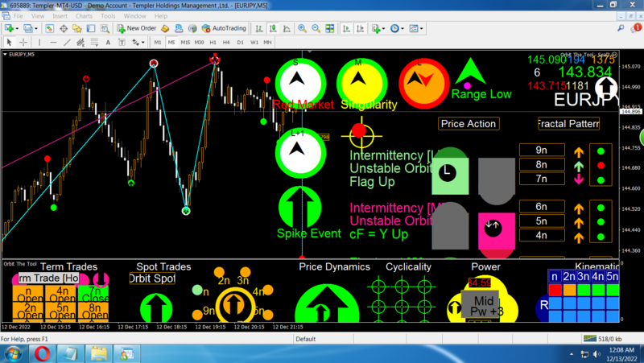
Task: Click the Term Trade label box
Action: coord(48,278)
